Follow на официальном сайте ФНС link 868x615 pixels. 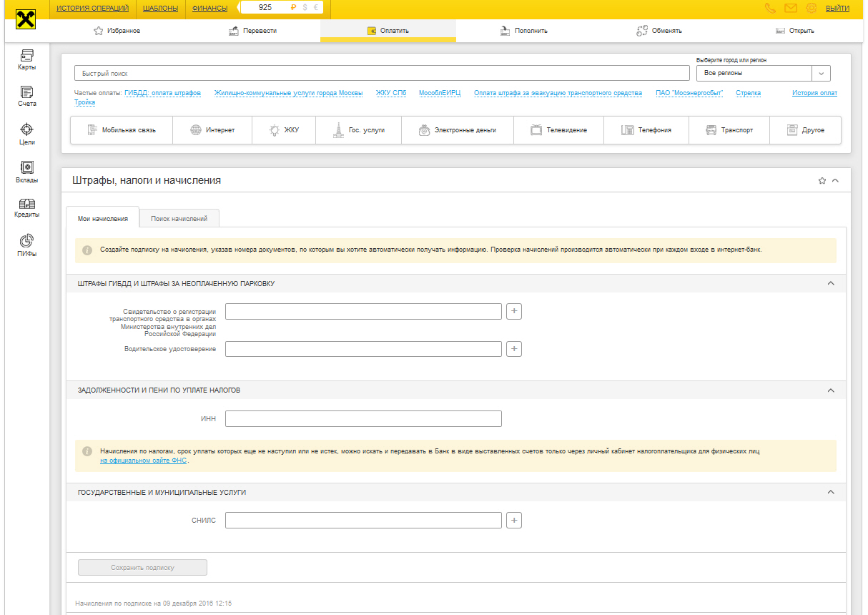click(144, 461)
